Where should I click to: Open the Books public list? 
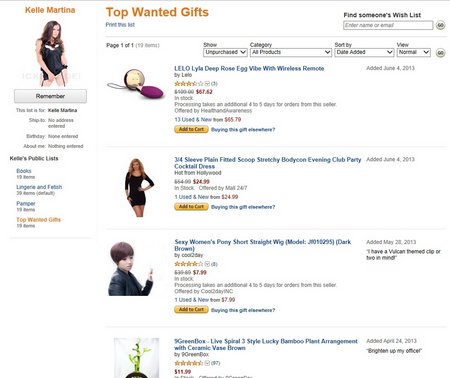(x=24, y=171)
